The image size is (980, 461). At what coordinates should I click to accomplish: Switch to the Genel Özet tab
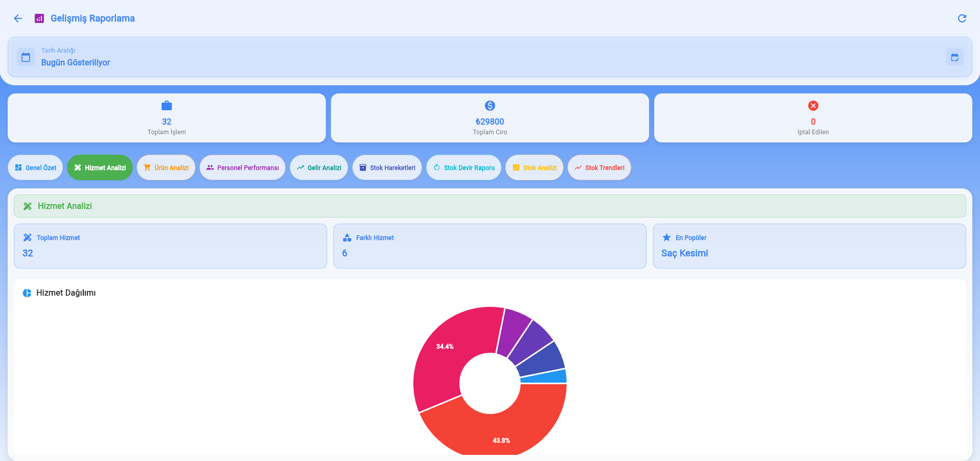tap(36, 167)
